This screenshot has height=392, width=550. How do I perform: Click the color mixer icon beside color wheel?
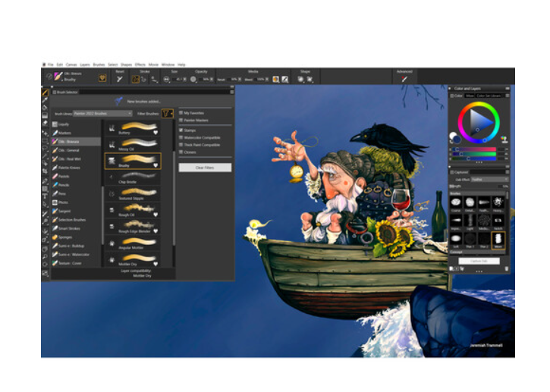click(x=504, y=140)
